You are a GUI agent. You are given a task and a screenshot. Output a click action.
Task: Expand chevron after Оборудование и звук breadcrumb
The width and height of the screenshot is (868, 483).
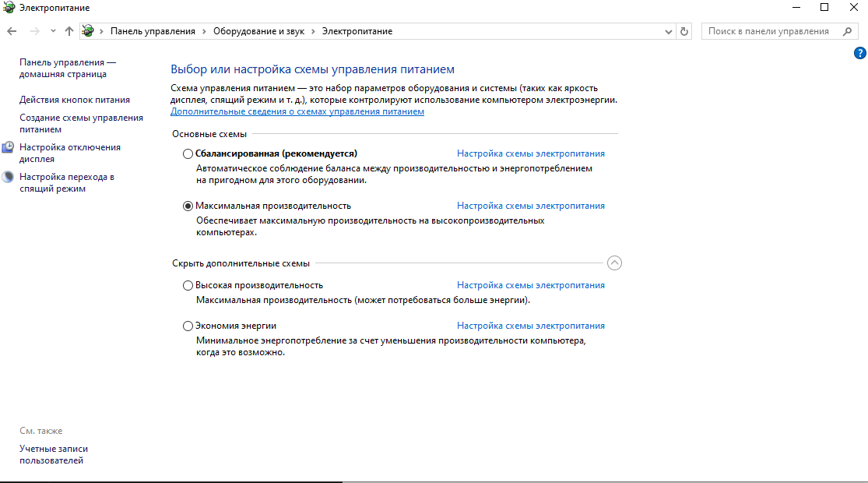point(313,32)
